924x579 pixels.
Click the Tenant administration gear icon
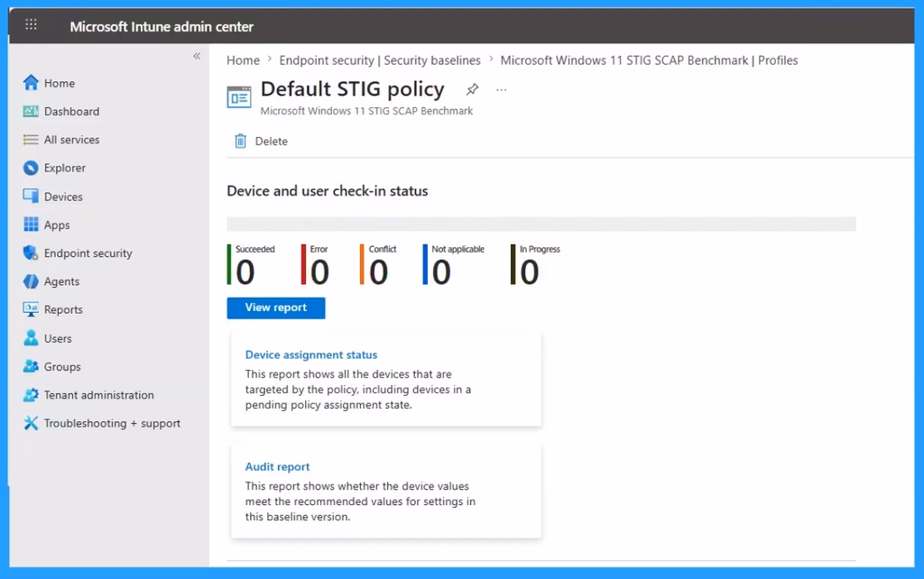tap(31, 395)
